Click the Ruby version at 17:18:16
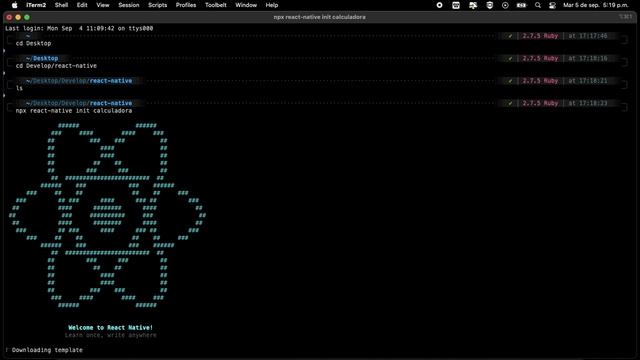 540,58
